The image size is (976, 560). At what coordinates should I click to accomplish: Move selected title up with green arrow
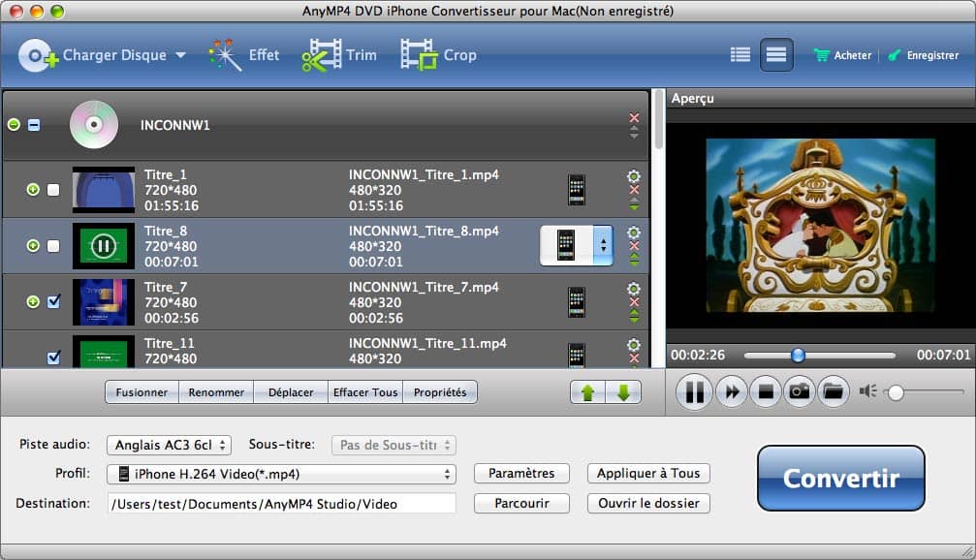(x=587, y=392)
